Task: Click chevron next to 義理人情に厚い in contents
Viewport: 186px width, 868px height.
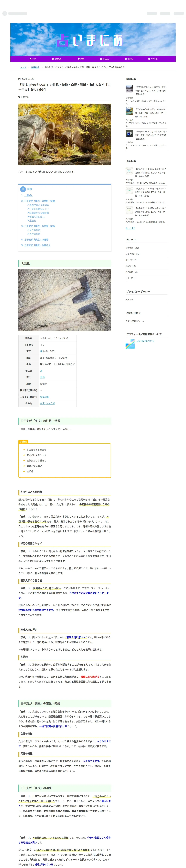Action: point(28,217)
